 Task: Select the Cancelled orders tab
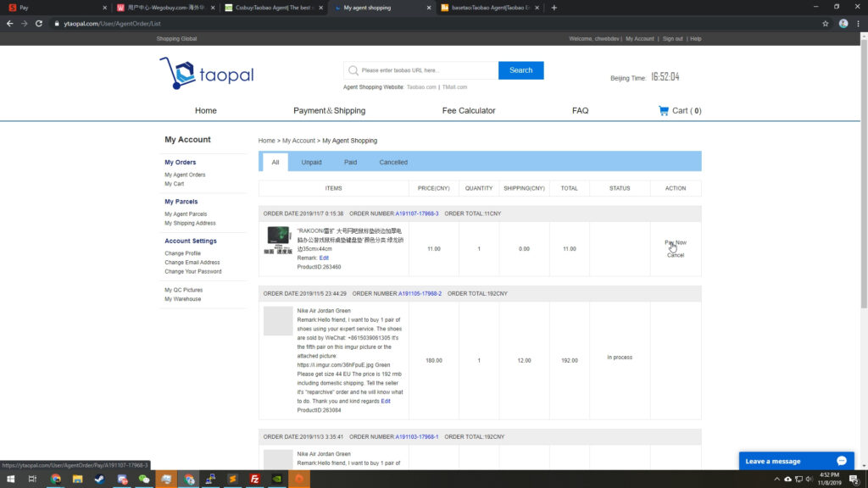[x=393, y=162]
